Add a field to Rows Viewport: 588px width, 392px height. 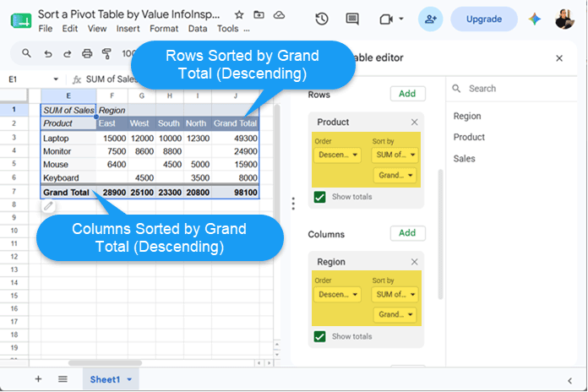coord(407,94)
